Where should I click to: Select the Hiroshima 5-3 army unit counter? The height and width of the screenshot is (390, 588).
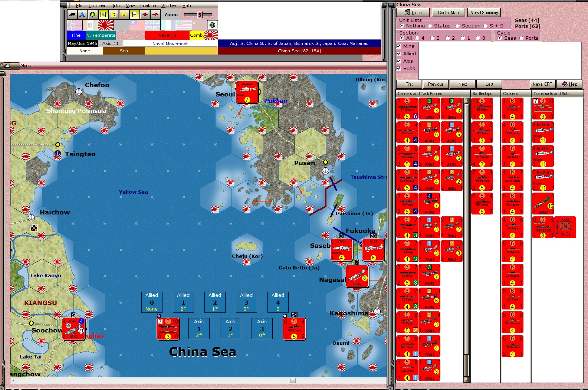565,227
